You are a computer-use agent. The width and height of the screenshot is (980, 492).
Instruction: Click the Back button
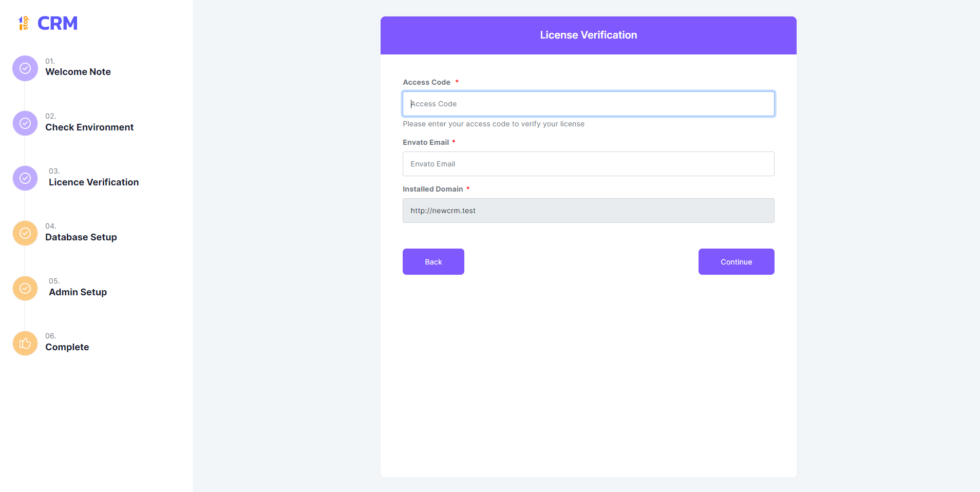tap(434, 262)
